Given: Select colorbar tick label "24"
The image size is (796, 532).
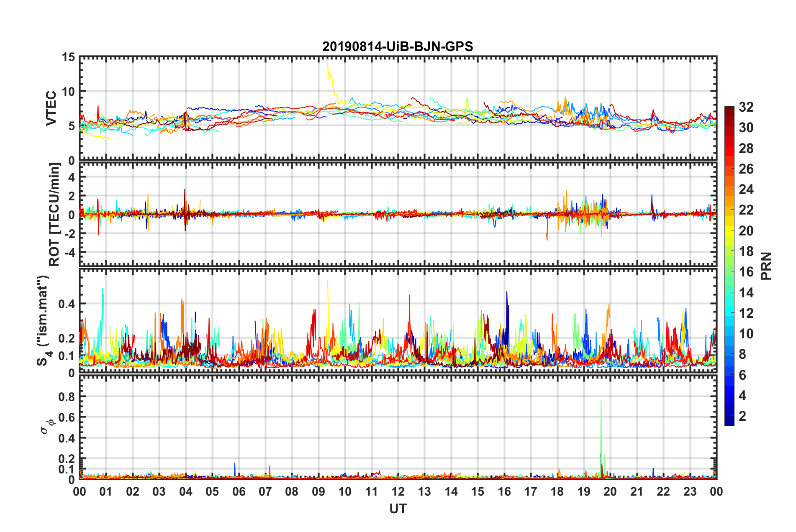Looking at the screenshot, I should (746, 189).
